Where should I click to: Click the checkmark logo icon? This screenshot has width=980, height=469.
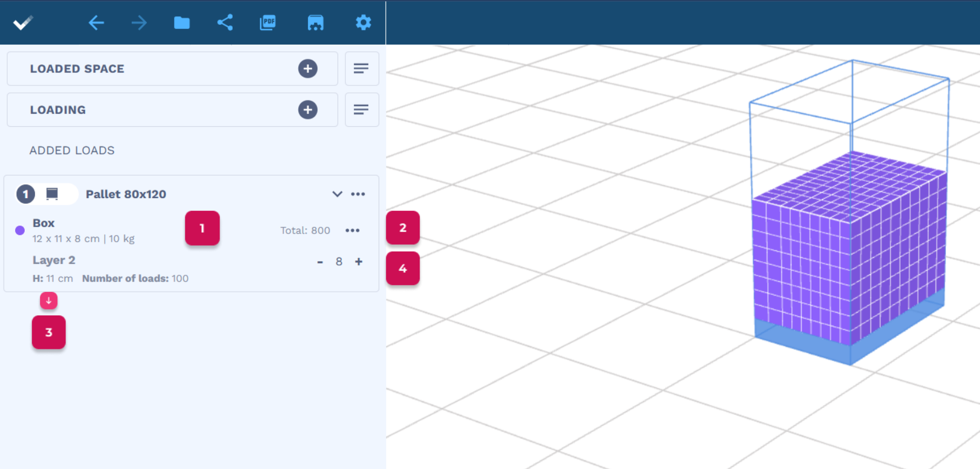coord(23,23)
